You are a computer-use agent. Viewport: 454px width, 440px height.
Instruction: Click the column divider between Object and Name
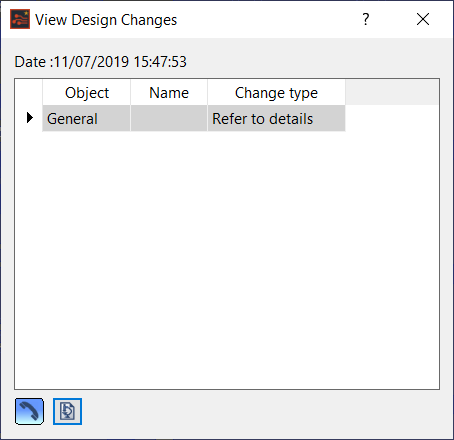131,93
